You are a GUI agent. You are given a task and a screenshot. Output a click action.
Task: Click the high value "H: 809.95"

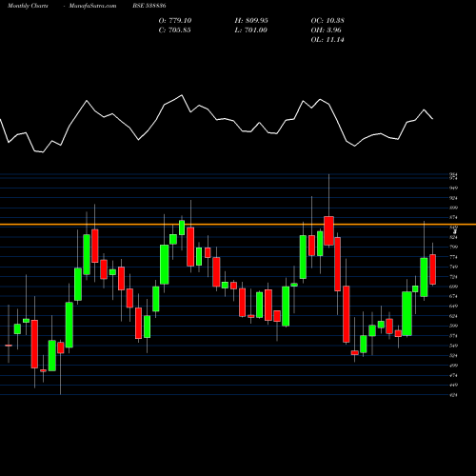pos(251,21)
